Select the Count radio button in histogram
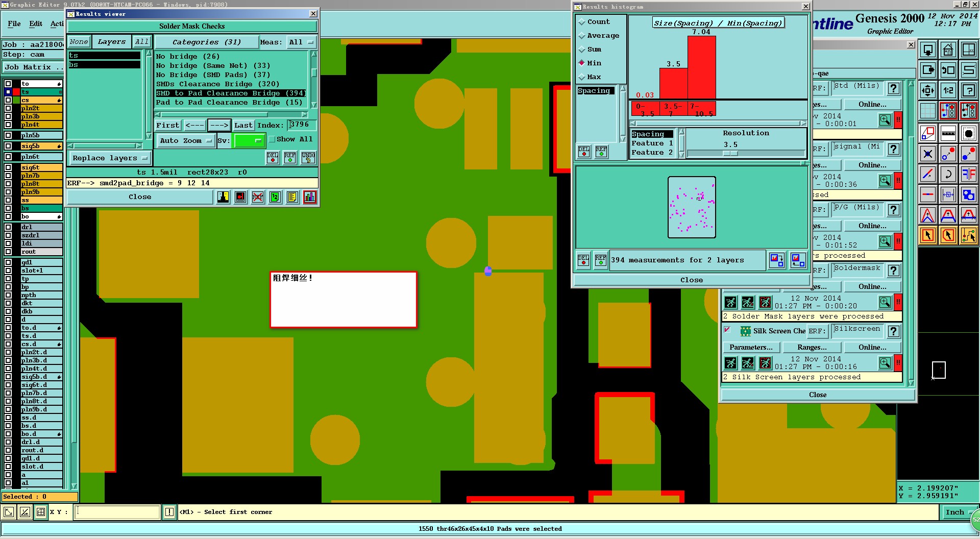This screenshot has width=980, height=539. [x=581, y=22]
